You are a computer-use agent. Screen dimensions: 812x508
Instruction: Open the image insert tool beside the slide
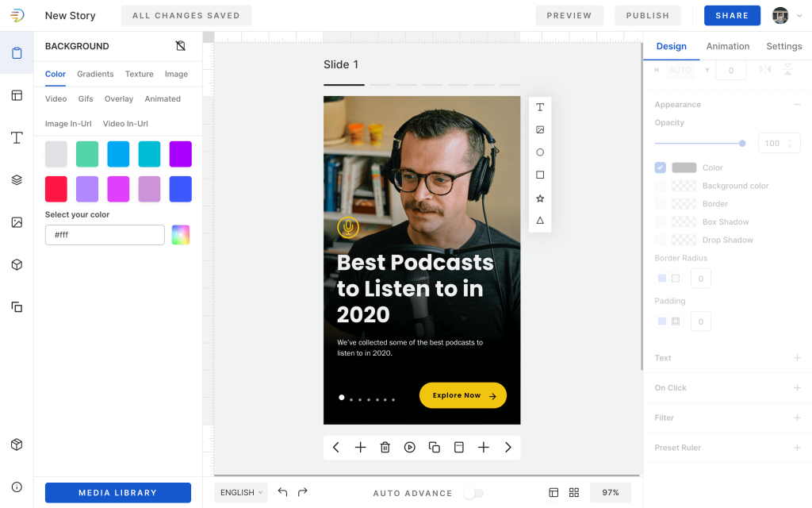click(x=540, y=129)
